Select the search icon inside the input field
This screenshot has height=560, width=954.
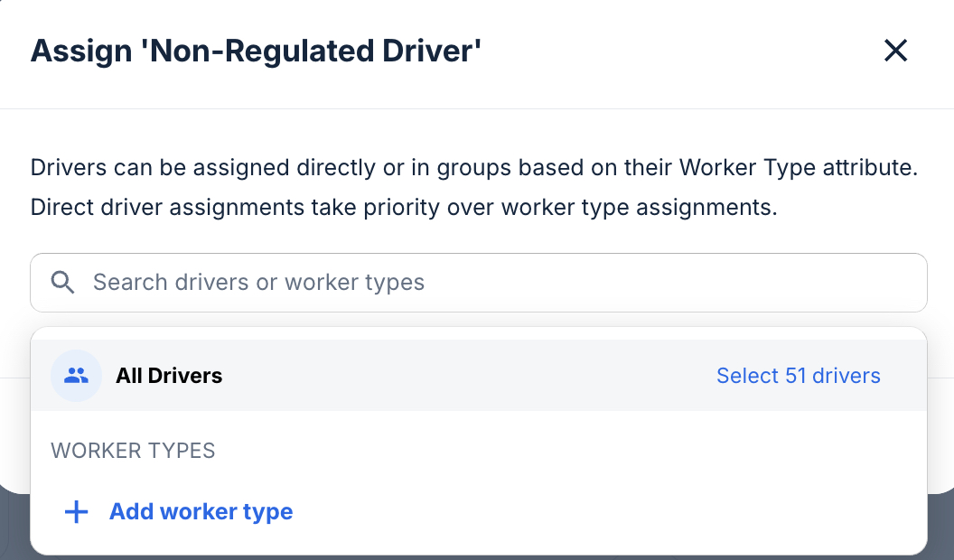point(63,282)
